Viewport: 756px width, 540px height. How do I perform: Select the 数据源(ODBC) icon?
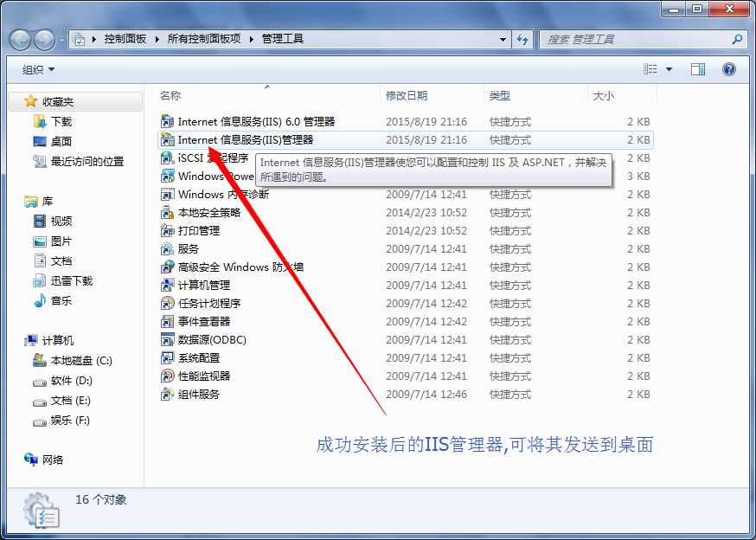click(167, 340)
